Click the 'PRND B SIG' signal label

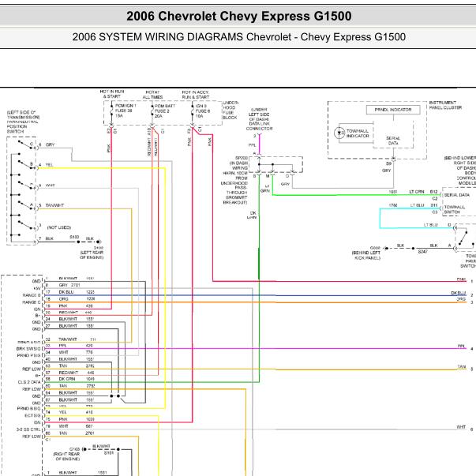[29, 409]
